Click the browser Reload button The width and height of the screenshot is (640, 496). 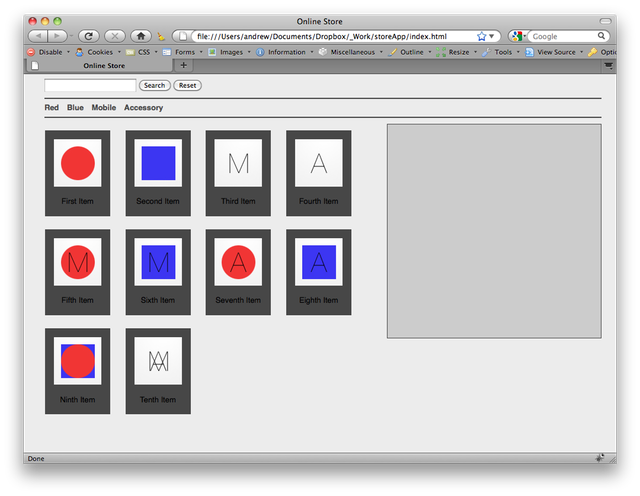[x=88, y=36]
